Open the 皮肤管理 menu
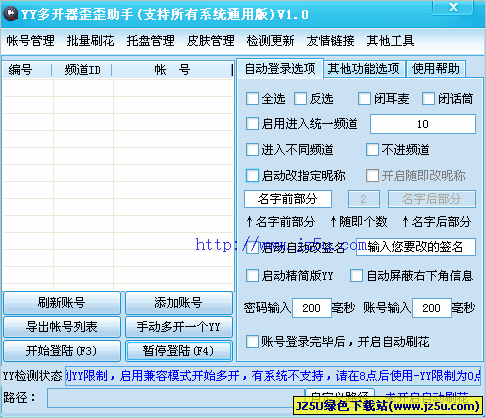This screenshot has width=486, height=418. 210,41
